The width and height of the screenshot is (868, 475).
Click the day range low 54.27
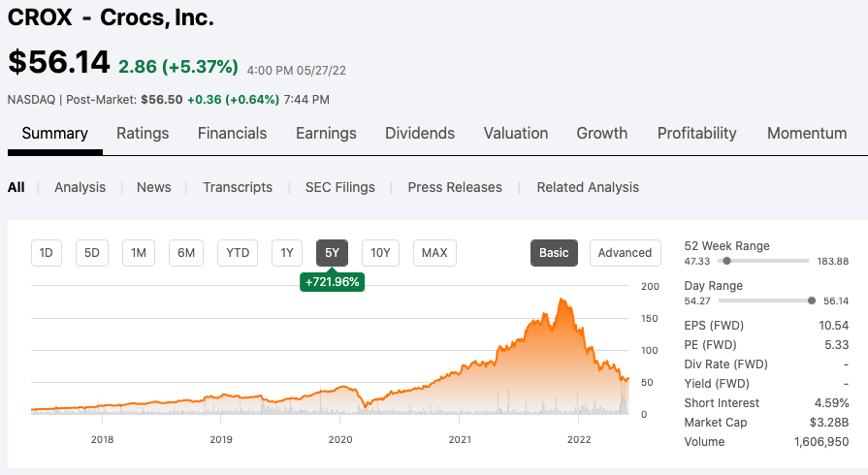point(697,301)
